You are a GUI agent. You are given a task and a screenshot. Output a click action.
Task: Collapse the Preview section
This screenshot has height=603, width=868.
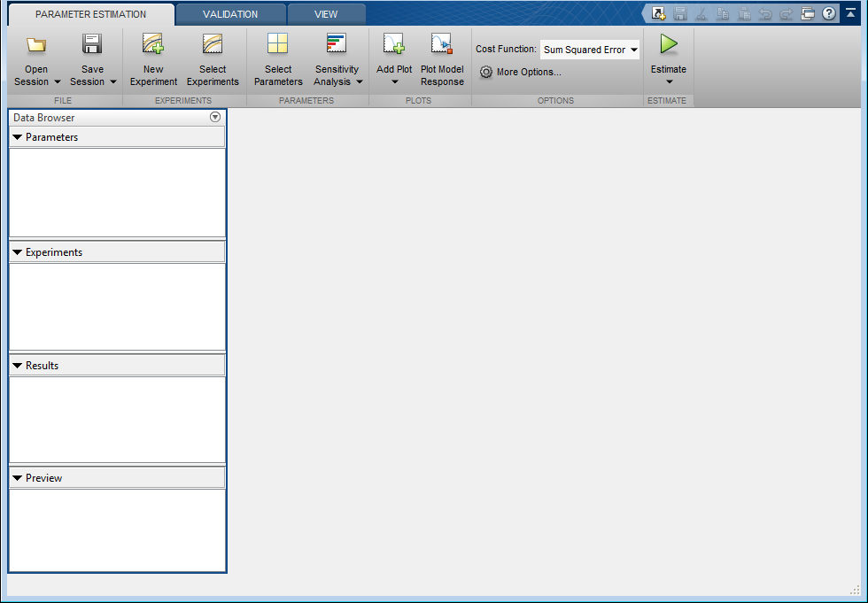pos(17,478)
